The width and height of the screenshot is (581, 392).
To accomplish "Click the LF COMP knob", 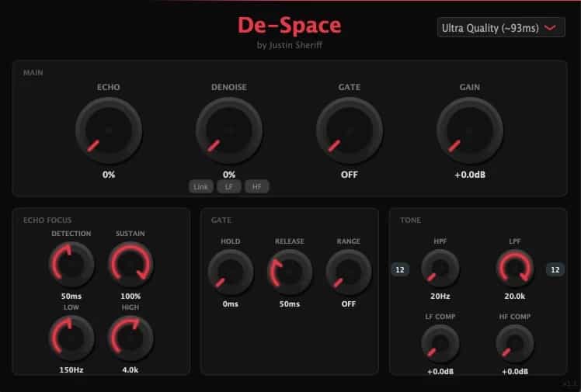I will tap(440, 344).
